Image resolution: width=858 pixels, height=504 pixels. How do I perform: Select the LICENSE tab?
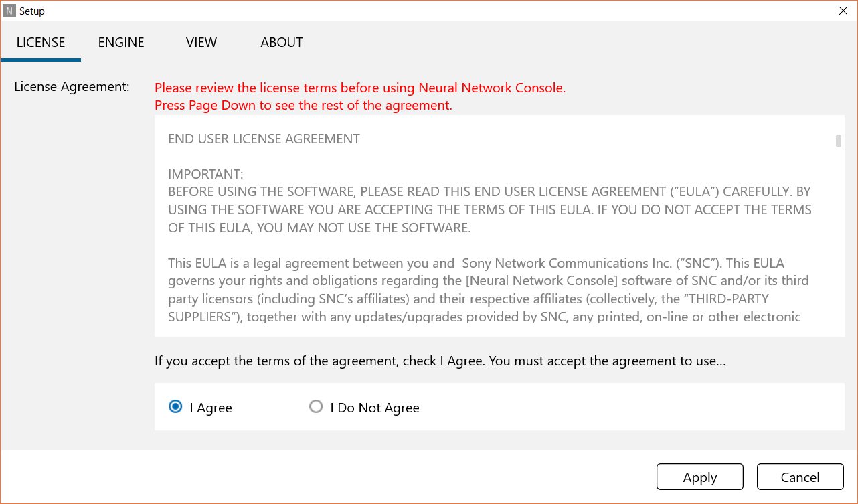[x=41, y=41]
